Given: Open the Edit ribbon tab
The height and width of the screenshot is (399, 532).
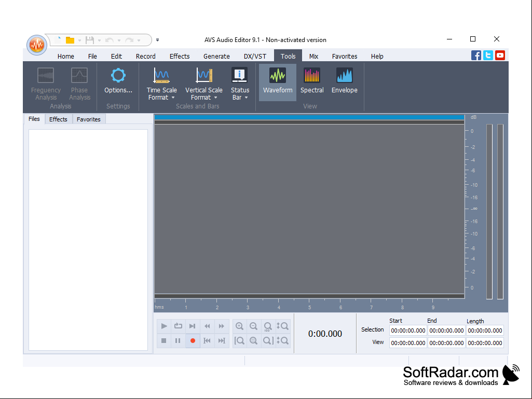Looking at the screenshot, I should point(116,57).
